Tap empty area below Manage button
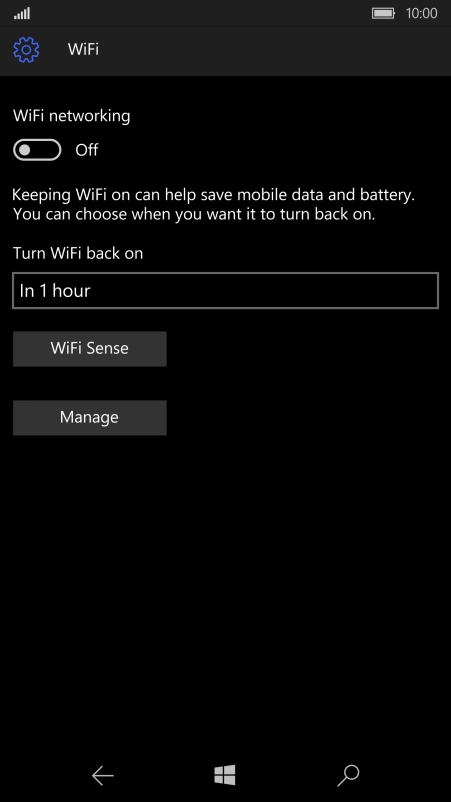 (x=226, y=588)
